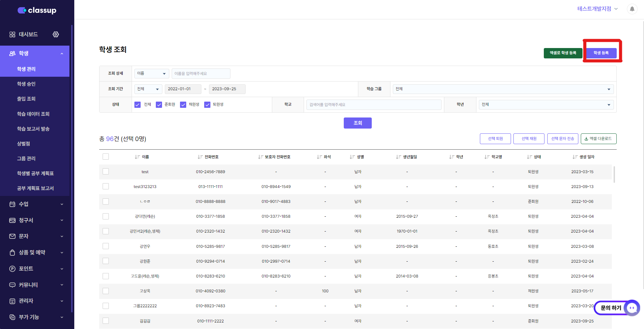644x329 pixels.
Task: Sort by 생성 일자 column icon
Action: 575,157
